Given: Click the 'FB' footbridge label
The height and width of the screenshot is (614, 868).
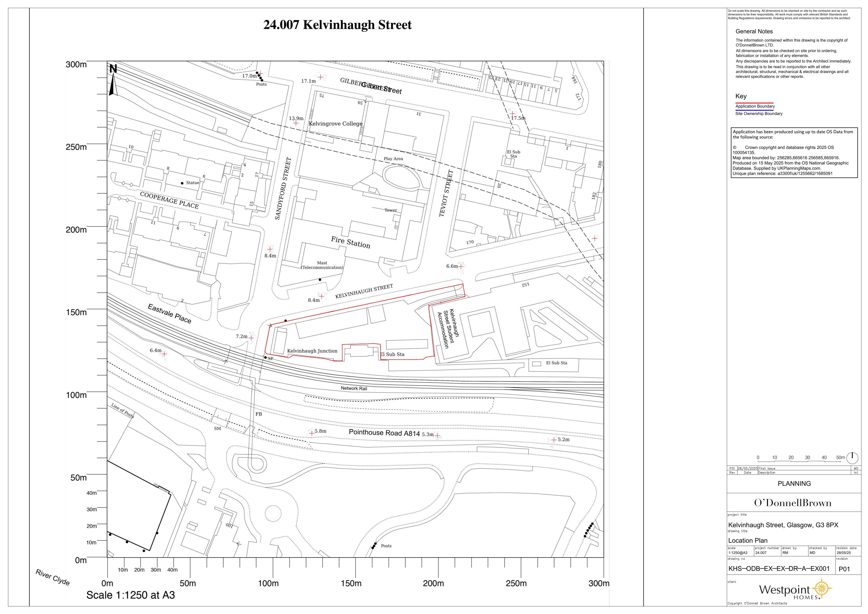Looking at the screenshot, I should pyautogui.click(x=259, y=414).
